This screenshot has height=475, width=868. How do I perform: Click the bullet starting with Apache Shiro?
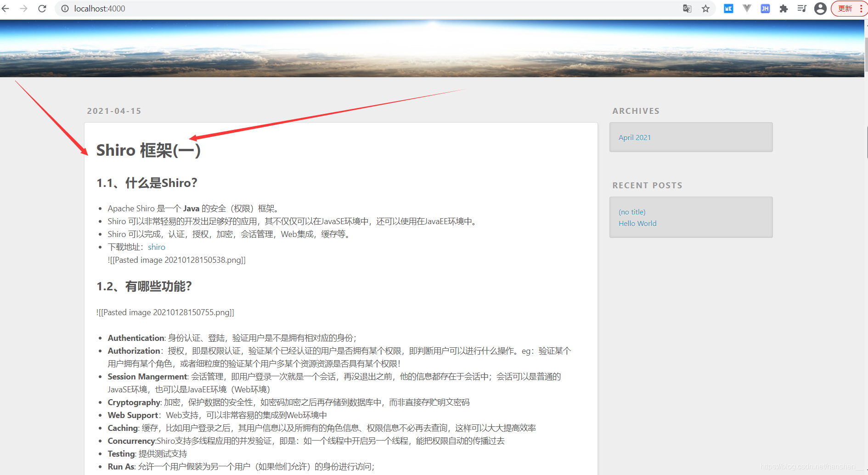tap(194, 209)
